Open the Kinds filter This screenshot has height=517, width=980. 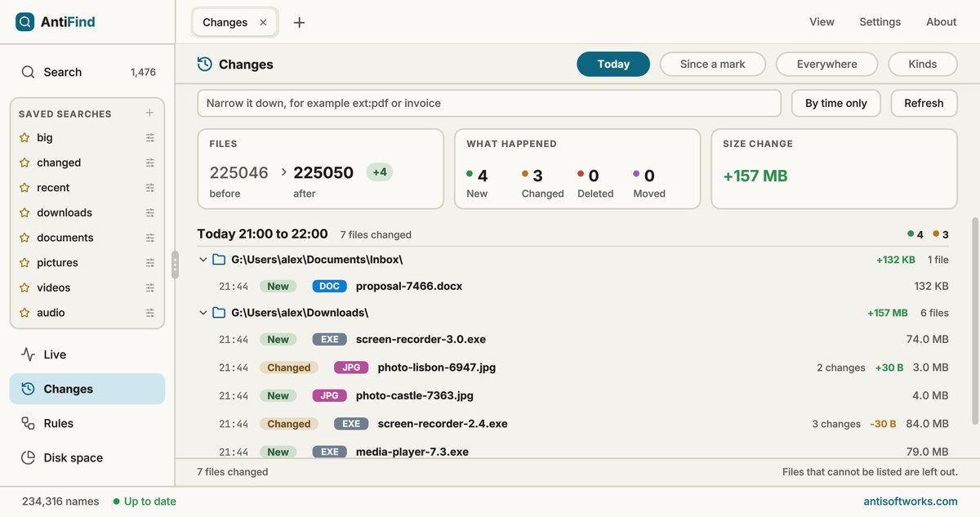pyautogui.click(x=922, y=64)
